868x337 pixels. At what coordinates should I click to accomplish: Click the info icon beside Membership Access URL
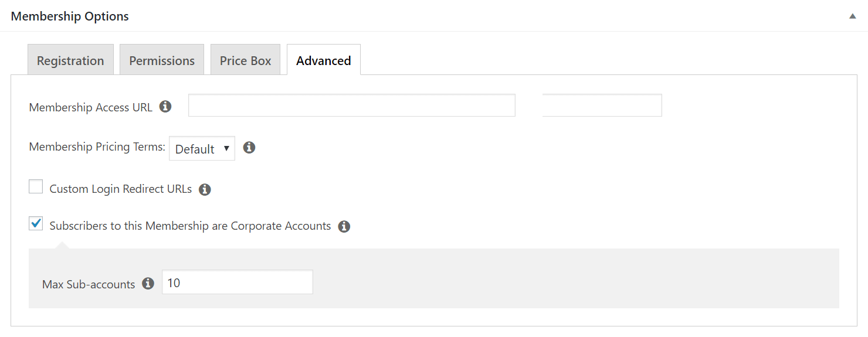(x=165, y=107)
